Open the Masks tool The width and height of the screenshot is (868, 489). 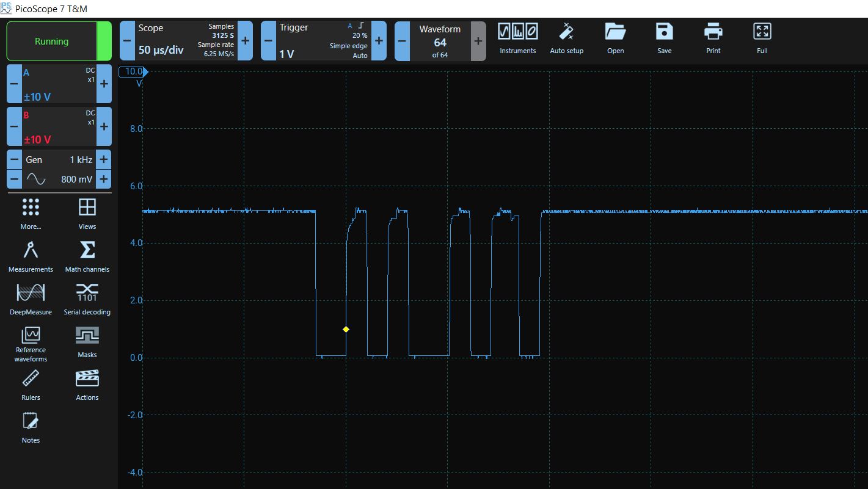coord(87,342)
